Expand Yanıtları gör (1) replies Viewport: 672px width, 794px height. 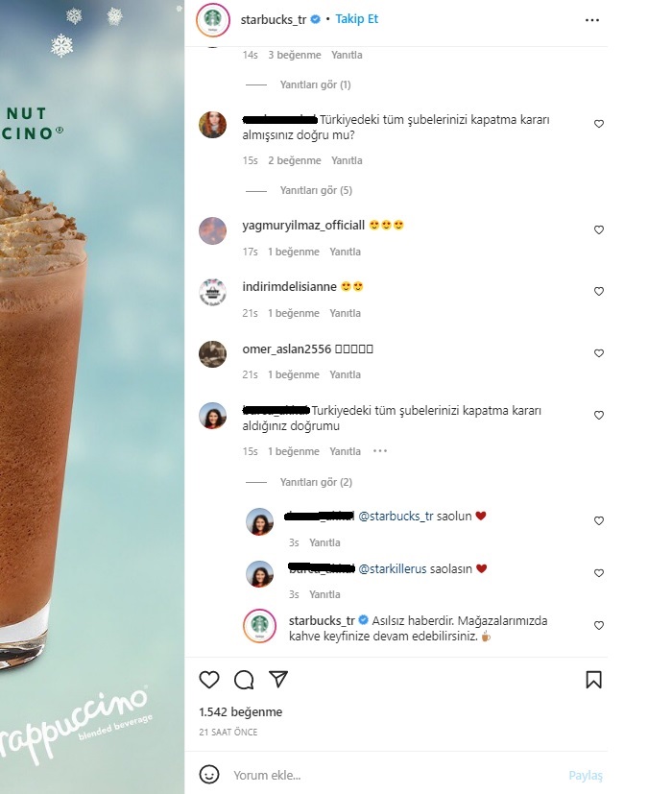click(315, 84)
